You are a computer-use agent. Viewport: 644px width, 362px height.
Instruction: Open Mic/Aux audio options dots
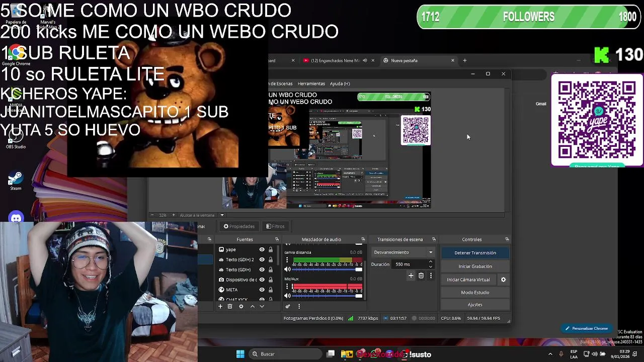[287, 287]
